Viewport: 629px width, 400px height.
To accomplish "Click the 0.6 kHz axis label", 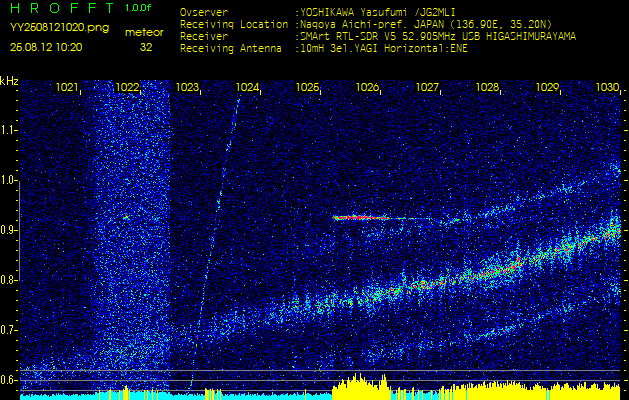I will [x=8, y=380].
